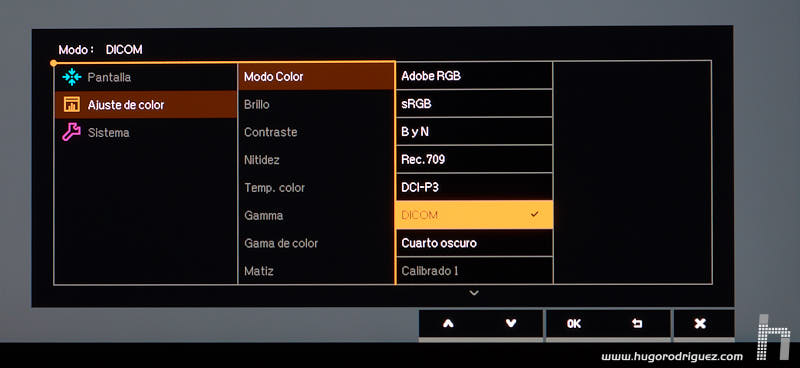The image size is (800, 368).
Task: Close the OSD menu with X
Action: tap(701, 324)
